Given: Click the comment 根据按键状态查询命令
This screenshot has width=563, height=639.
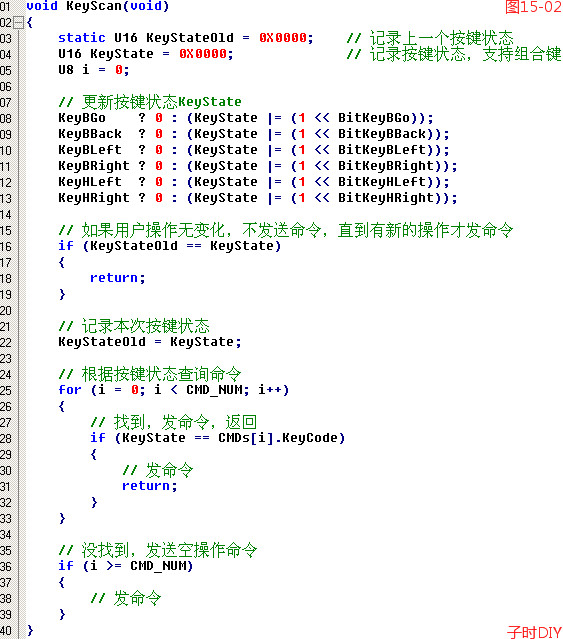Looking at the screenshot, I should coord(150,374).
